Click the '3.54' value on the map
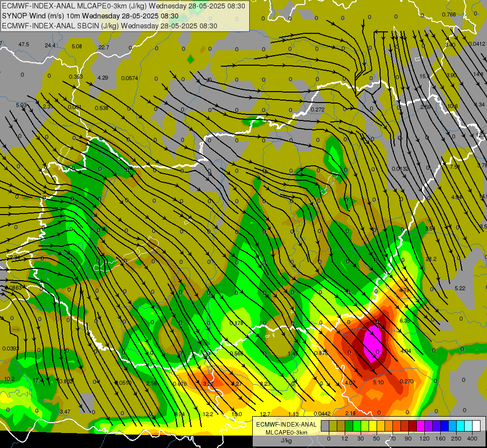487x448 pixels. [x=430, y=228]
